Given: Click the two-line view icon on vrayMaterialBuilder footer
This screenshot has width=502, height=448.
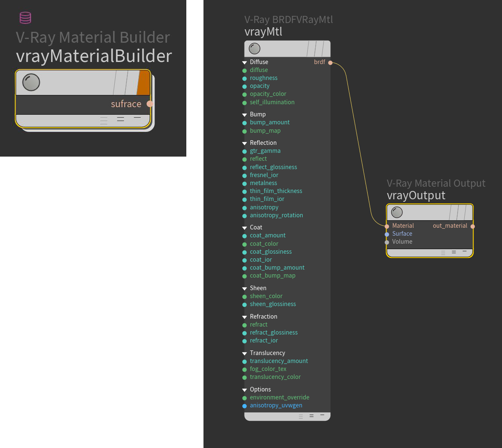Looking at the screenshot, I should (x=121, y=119).
